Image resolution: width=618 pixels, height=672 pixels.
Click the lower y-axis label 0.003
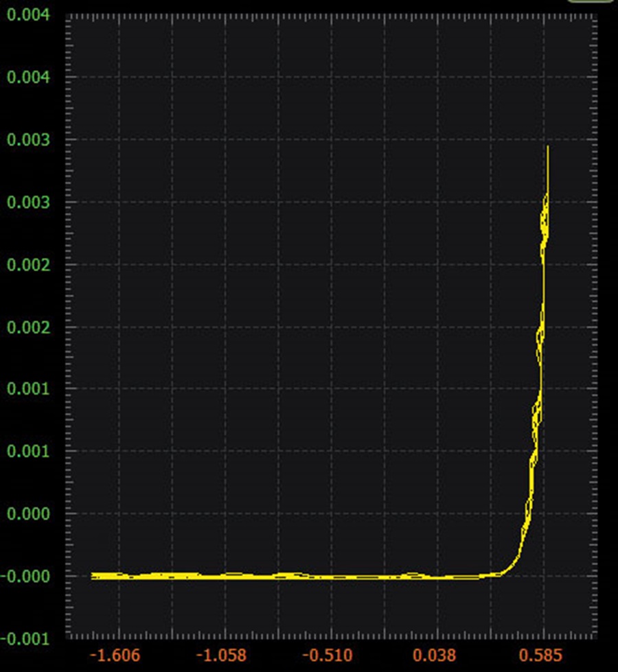point(28,202)
